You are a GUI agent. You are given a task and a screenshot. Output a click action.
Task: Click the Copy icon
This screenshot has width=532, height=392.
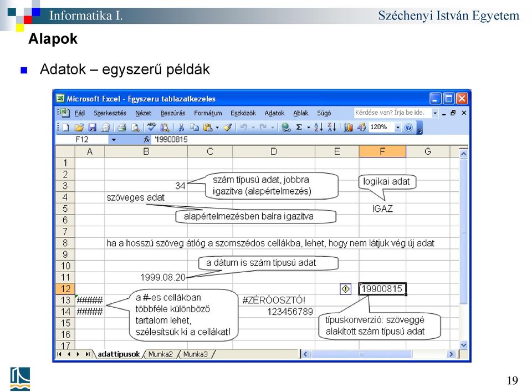click(195, 128)
